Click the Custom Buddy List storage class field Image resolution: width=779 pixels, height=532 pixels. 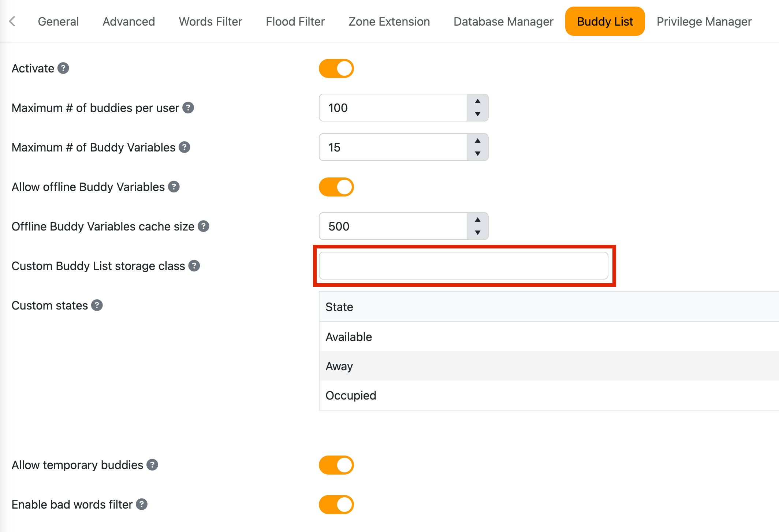coord(463,266)
